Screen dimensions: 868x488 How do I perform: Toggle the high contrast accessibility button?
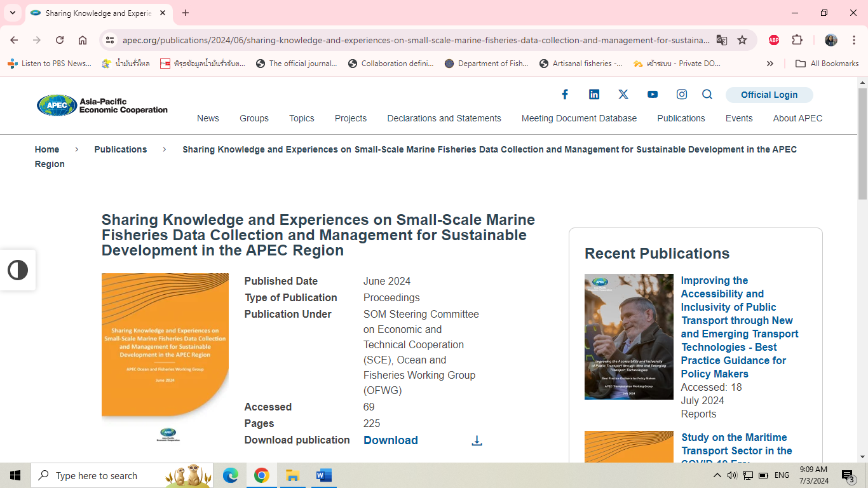[x=18, y=270]
